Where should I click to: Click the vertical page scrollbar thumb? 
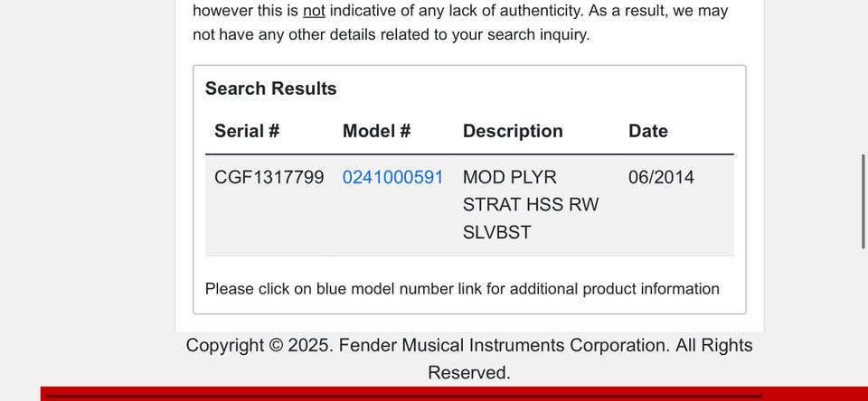(863, 200)
